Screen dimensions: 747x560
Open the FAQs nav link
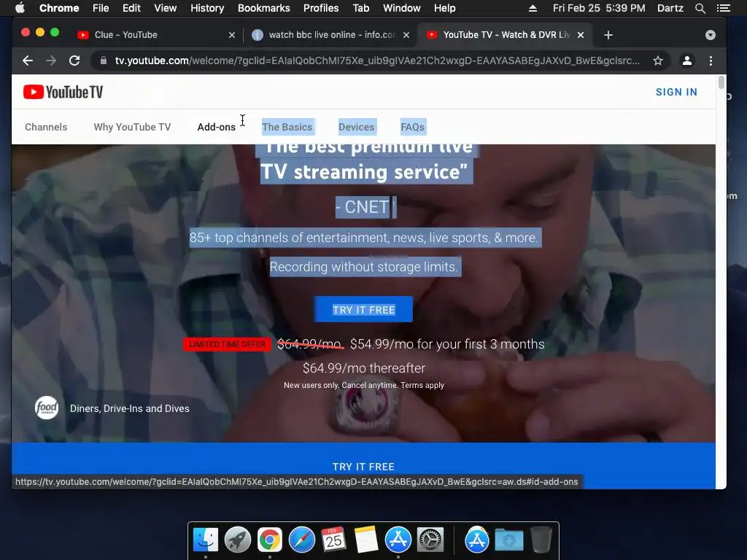tap(413, 127)
